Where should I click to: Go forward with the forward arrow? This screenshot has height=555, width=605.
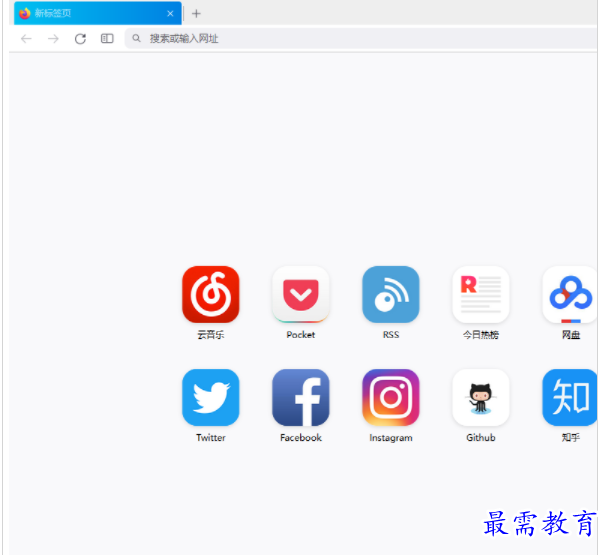(x=53, y=39)
